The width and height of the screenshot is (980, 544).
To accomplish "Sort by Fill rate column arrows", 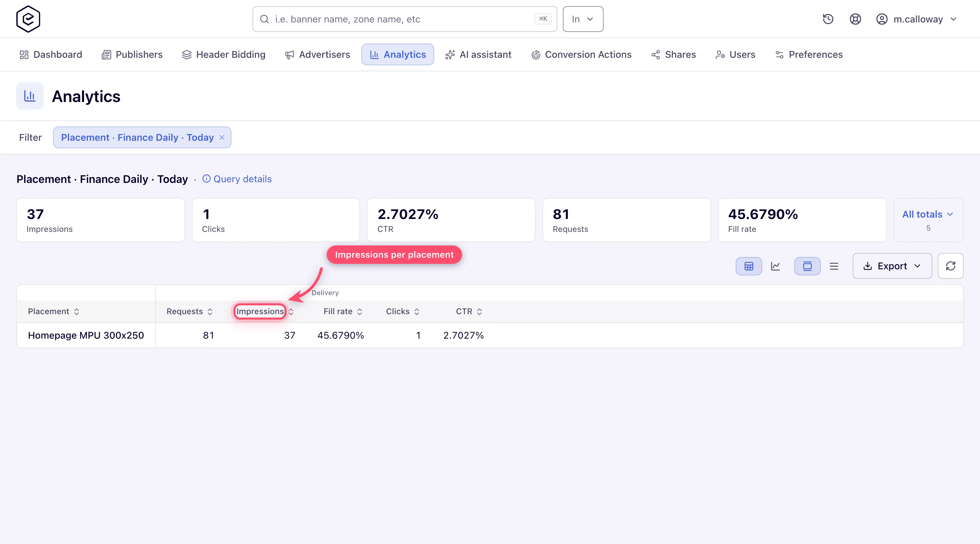I will 360,312.
